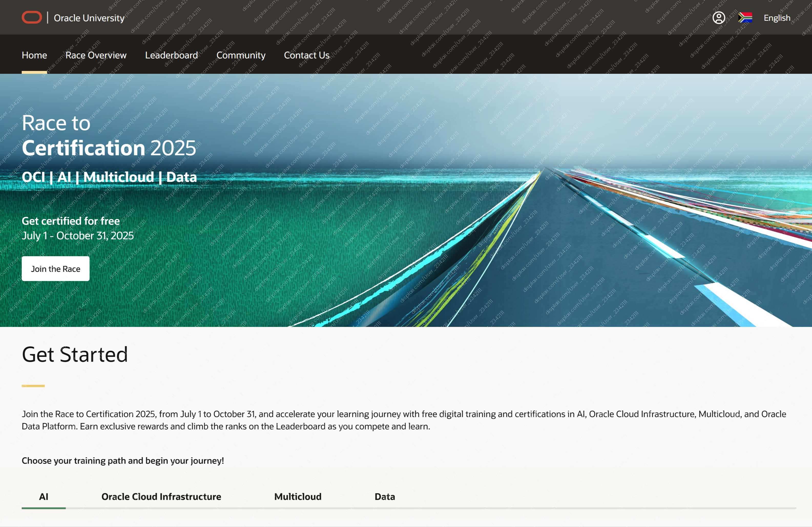Select the Home navigation item
812x527 pixels.
35,55
